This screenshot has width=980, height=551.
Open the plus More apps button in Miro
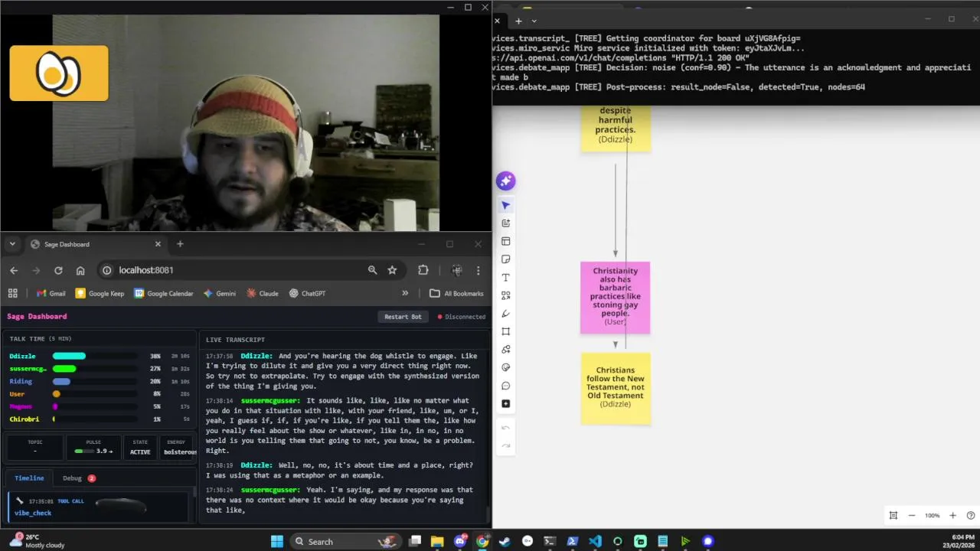[x=505, y=404]
